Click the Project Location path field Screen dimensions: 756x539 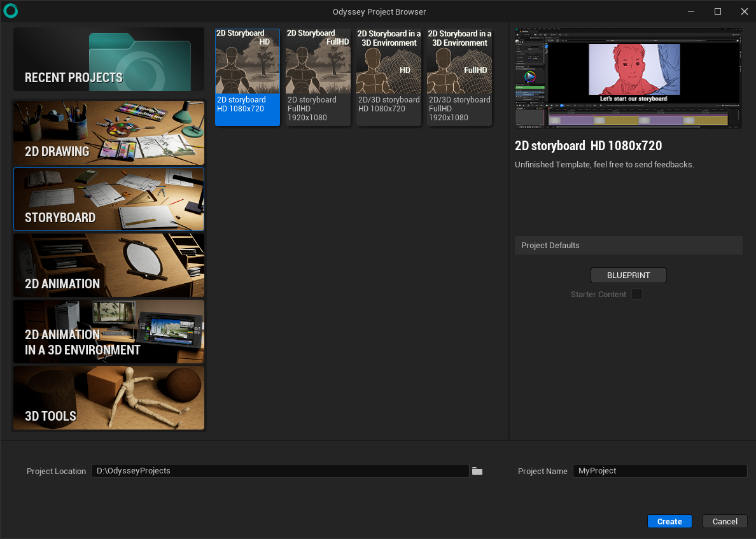[x=280, y=470]
